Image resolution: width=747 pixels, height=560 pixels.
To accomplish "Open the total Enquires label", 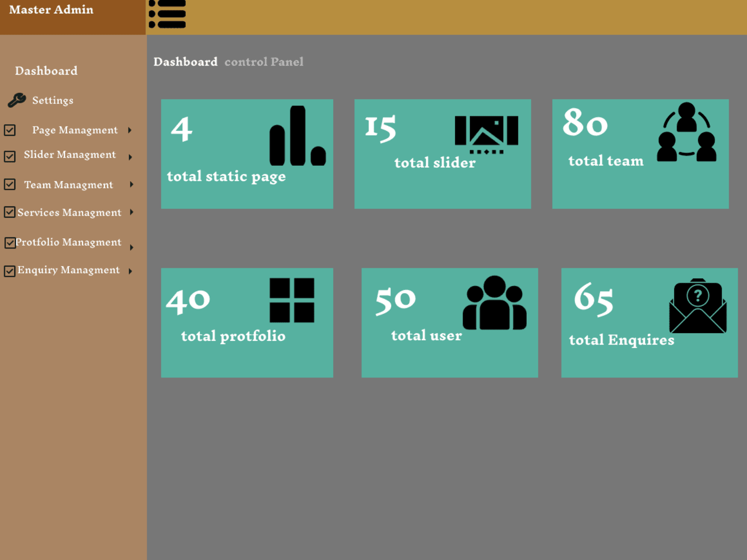I will click(x=622, y=340).
